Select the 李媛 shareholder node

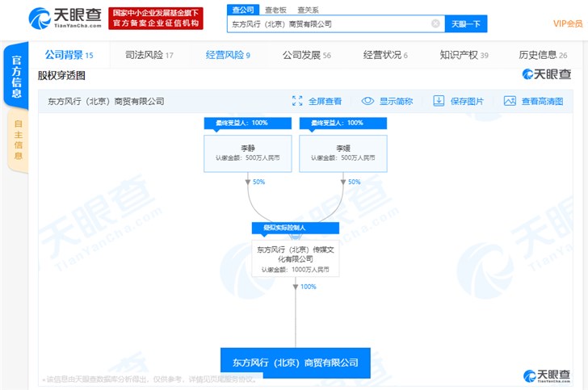click(x=343, y=153)
